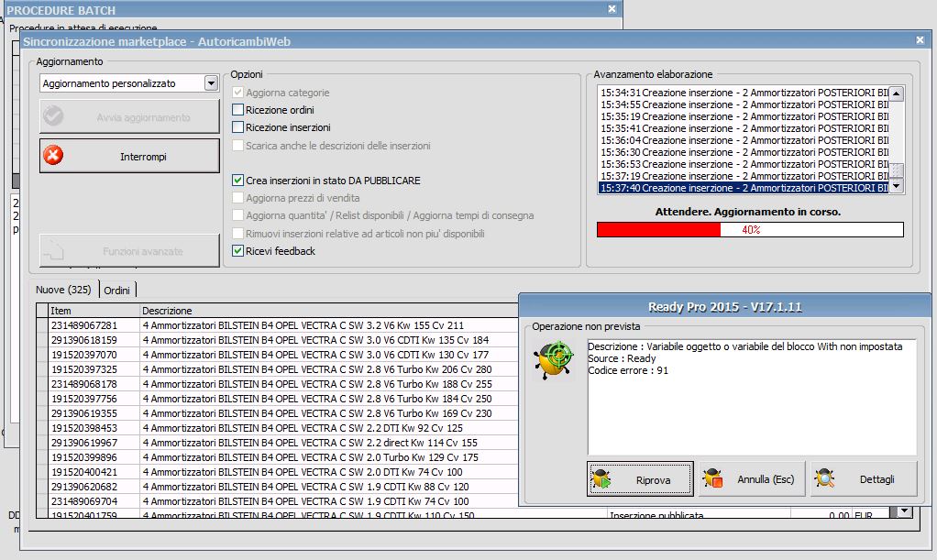Click the grey checkmark icon on Avvia aggiornamento
This screenshot has width=937, height=560.
[x=53, y=116]
